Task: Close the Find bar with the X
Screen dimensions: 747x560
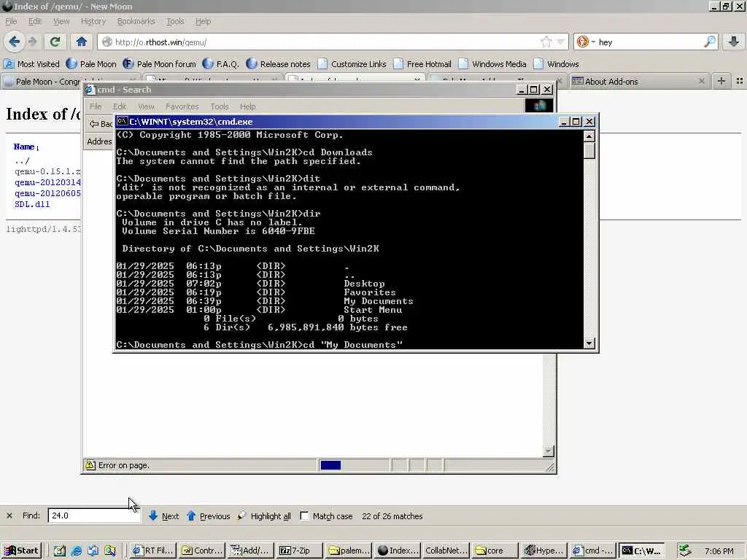Action: pos(9,516)
